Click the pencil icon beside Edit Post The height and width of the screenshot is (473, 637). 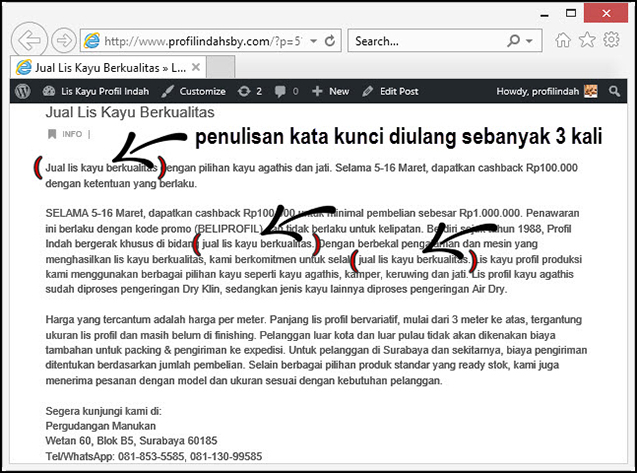pyautogui.click(x=367, y=91)
